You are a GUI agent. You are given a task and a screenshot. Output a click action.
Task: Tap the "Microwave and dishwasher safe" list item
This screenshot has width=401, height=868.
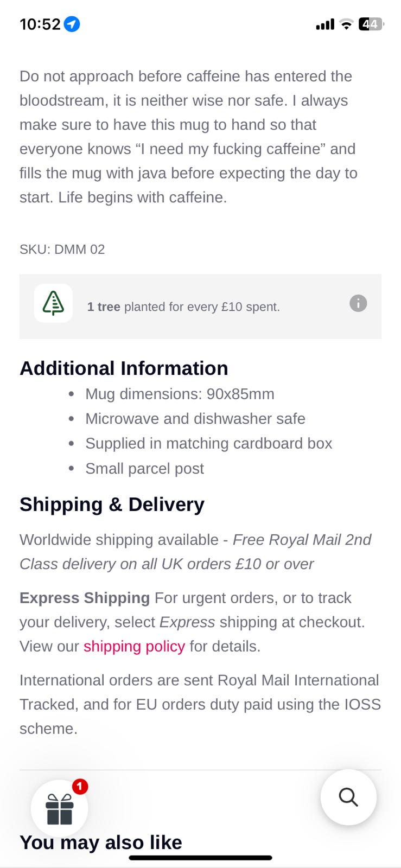[195, 419]
